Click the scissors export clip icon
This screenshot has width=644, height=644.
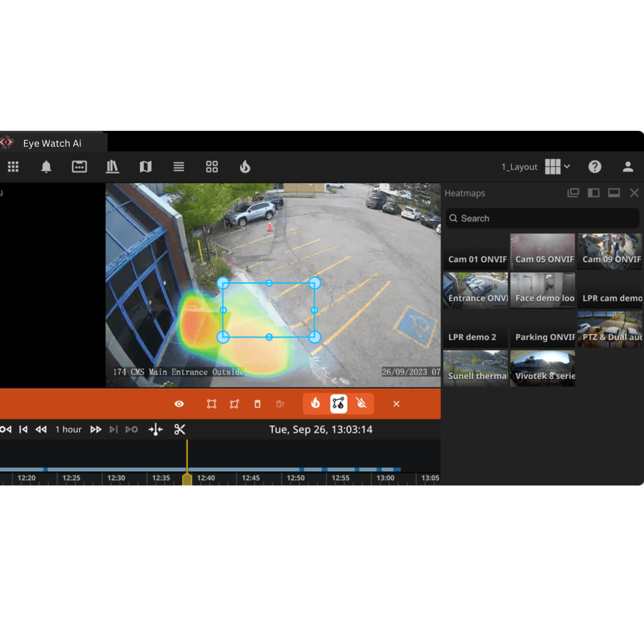click(180, 429)
